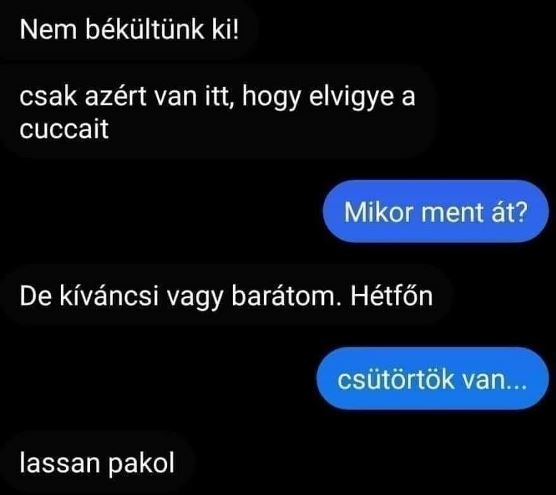The image size is (556, 495).
Task: Tap the "De kíváncsi vagy barátom" message
Action: click(x=226, y=296)
